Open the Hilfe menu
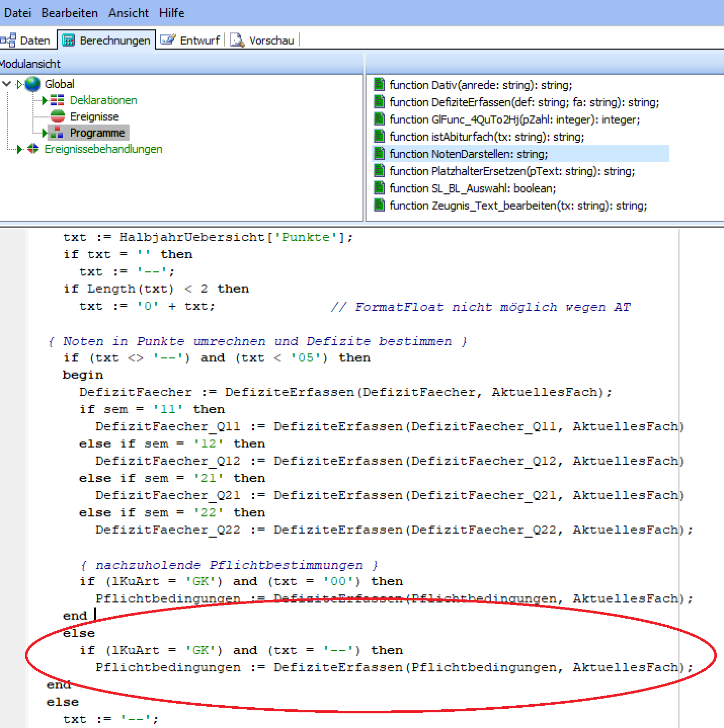This screenshot has height=728, width=724. coord(172,13)
